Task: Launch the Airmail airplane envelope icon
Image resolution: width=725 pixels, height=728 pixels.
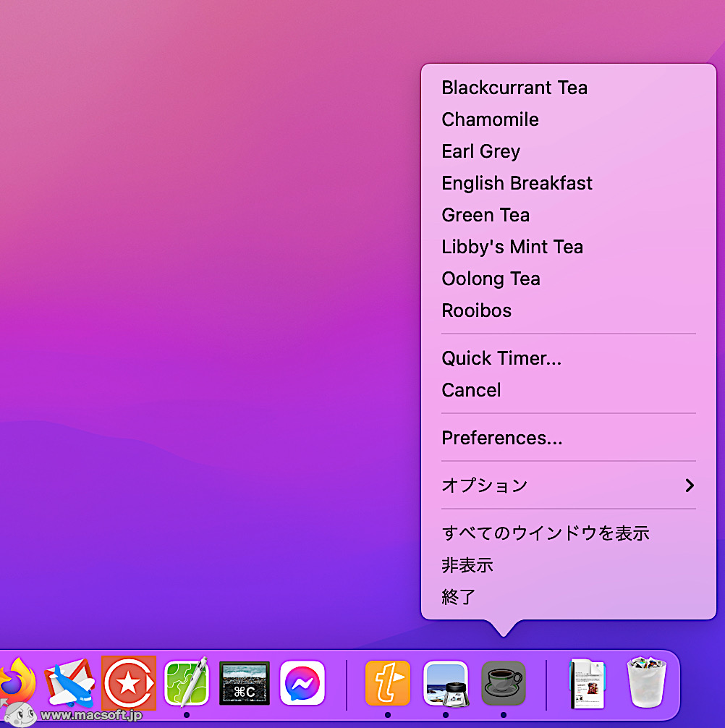Action: [x=69, y=683]
